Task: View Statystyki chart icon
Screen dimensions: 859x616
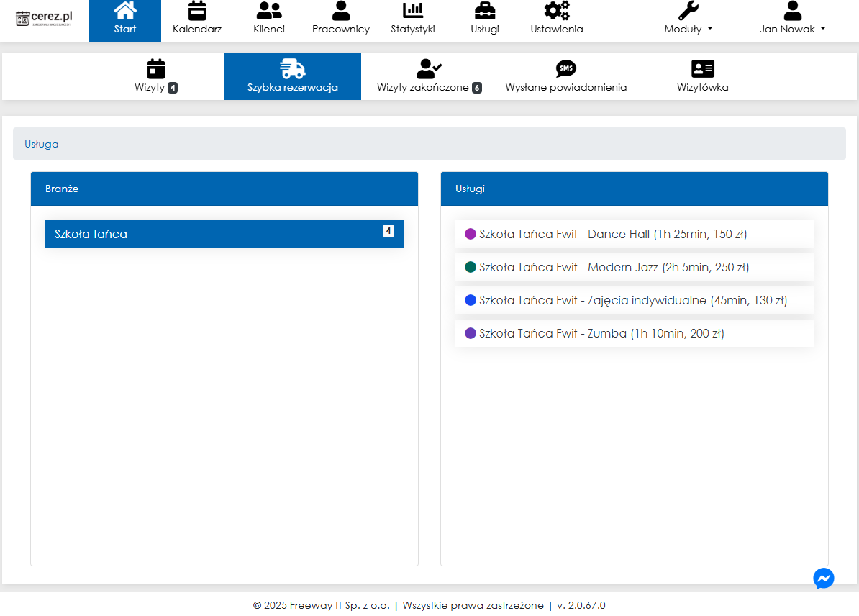Action: coord(413,12)
